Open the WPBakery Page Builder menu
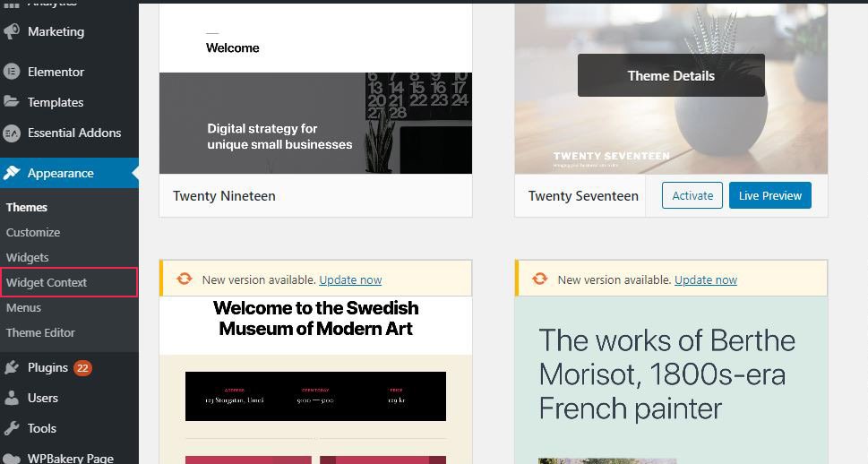 70,458
